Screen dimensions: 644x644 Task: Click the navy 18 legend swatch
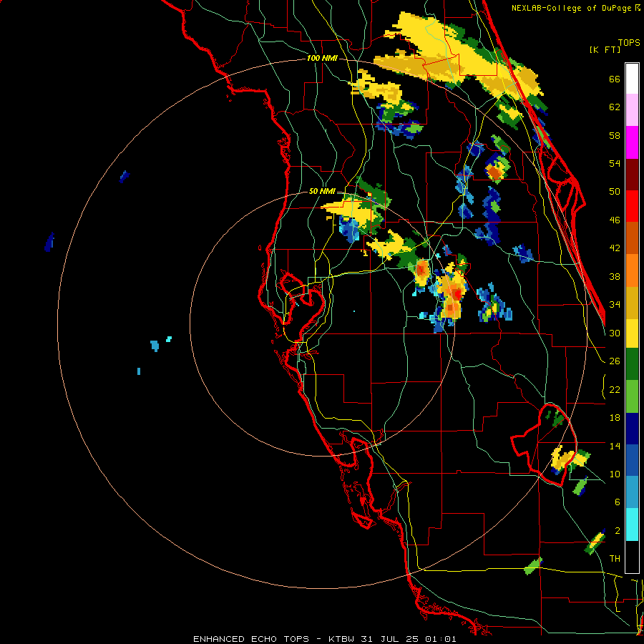[632, 429]
